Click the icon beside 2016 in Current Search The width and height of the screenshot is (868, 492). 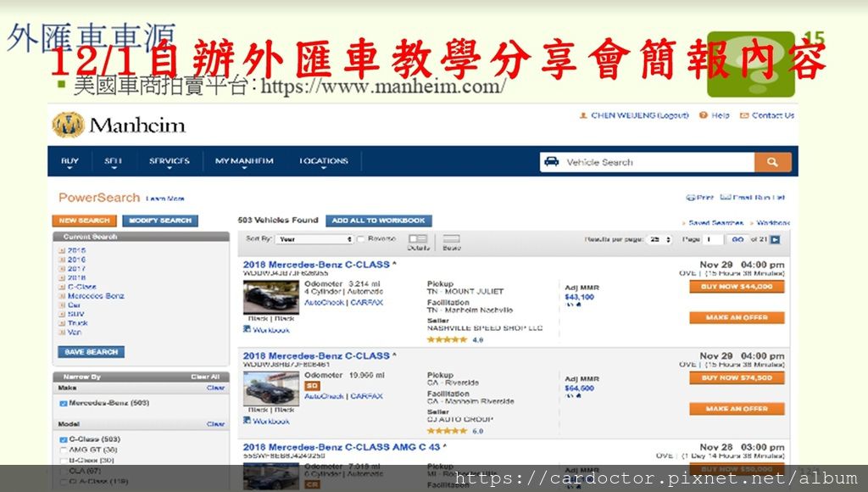pyautogui.click(x=62, y=260)
